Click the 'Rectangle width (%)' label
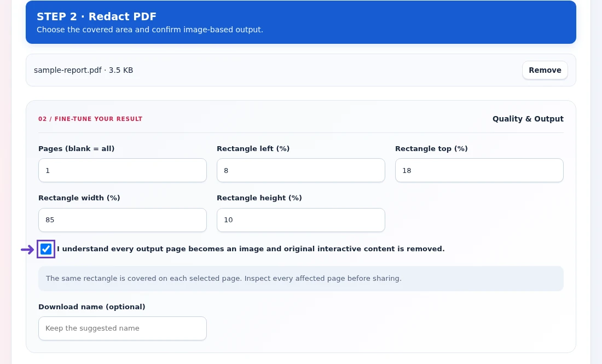This screenshot has height=364, width=602. point(79,198)
